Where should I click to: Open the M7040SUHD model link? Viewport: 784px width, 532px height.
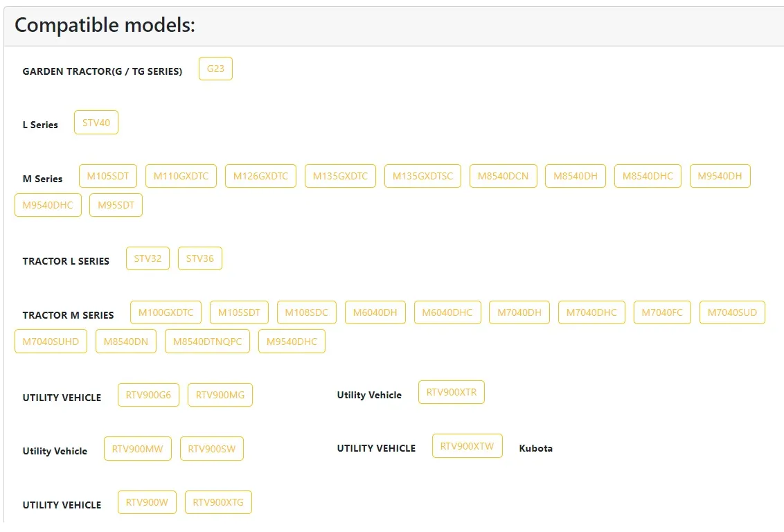click(x=51, y=342)
